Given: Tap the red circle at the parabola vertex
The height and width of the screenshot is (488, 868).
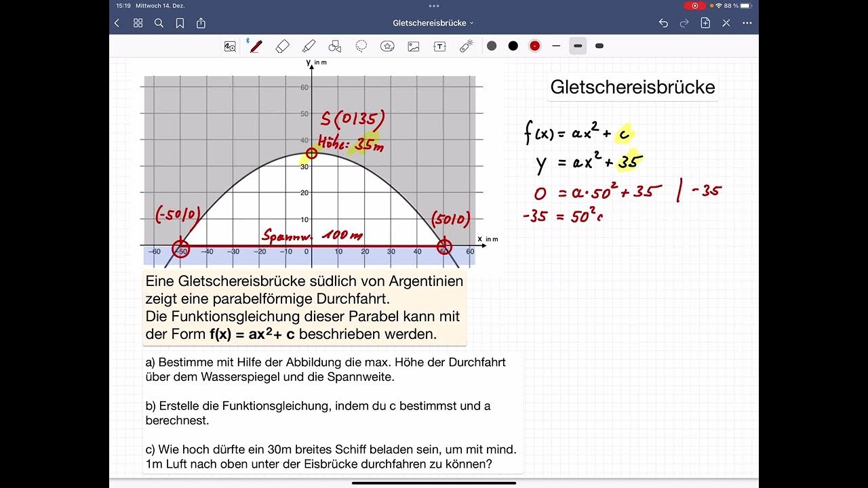Looking at the screenshot, I should point(311,153).
